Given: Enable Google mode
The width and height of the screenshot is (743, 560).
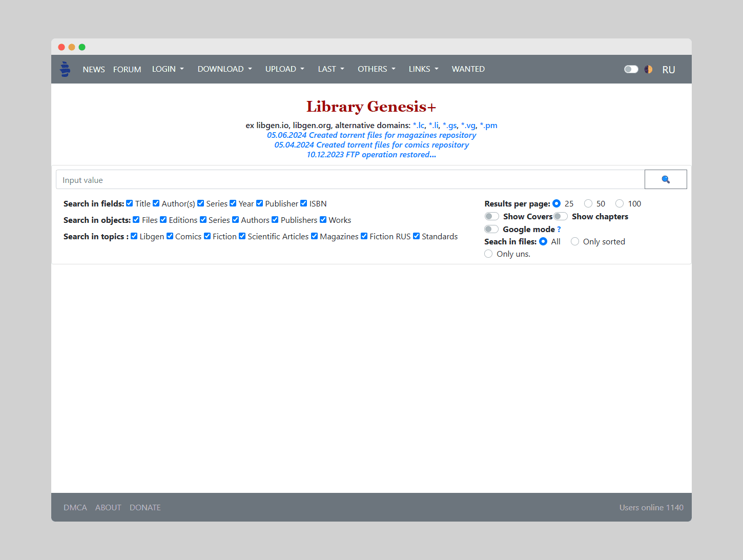Looking at the screenshot, I should click(x=491, y=229).
